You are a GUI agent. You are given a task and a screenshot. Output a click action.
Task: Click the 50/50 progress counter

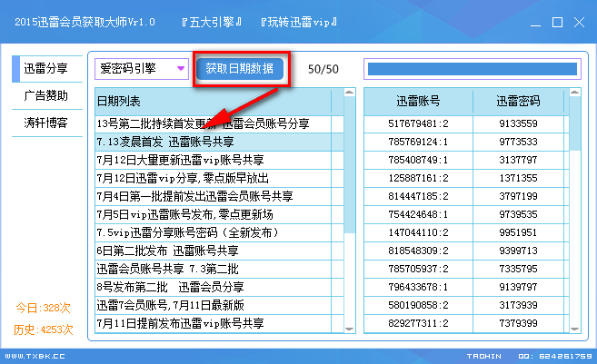click(x=323, y=69)
